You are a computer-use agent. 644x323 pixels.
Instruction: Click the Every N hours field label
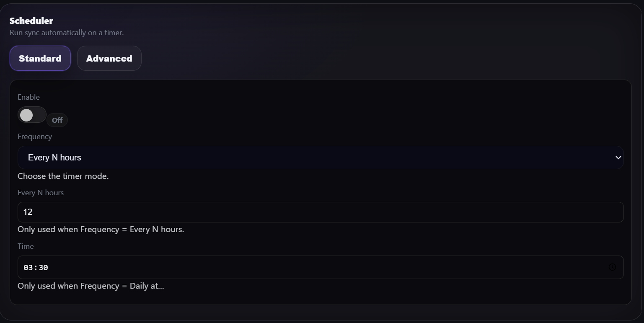41,193
